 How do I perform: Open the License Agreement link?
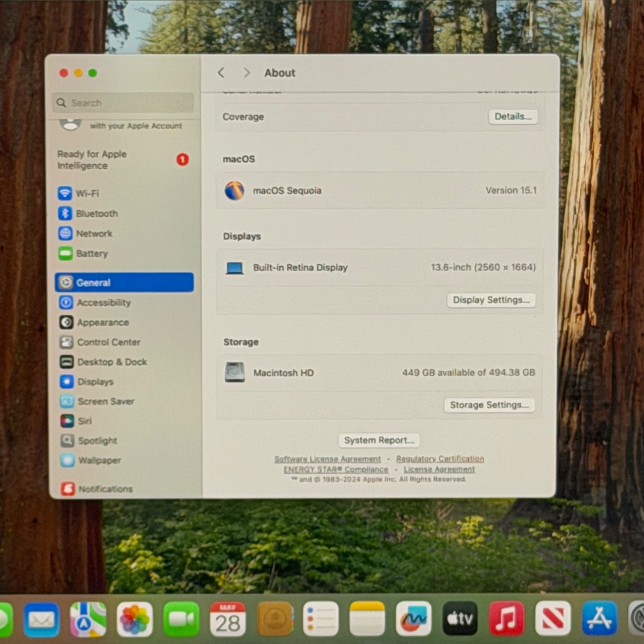pos(439,469)
